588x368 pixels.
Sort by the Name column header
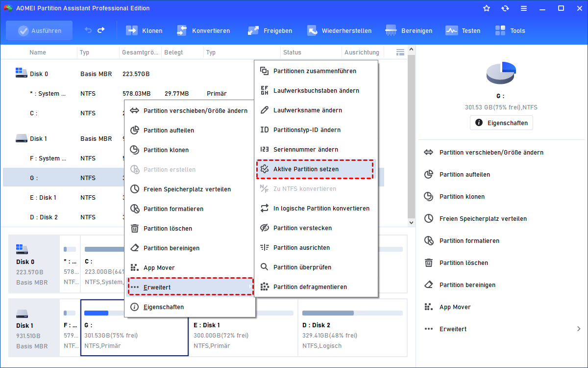click(38, 53)
